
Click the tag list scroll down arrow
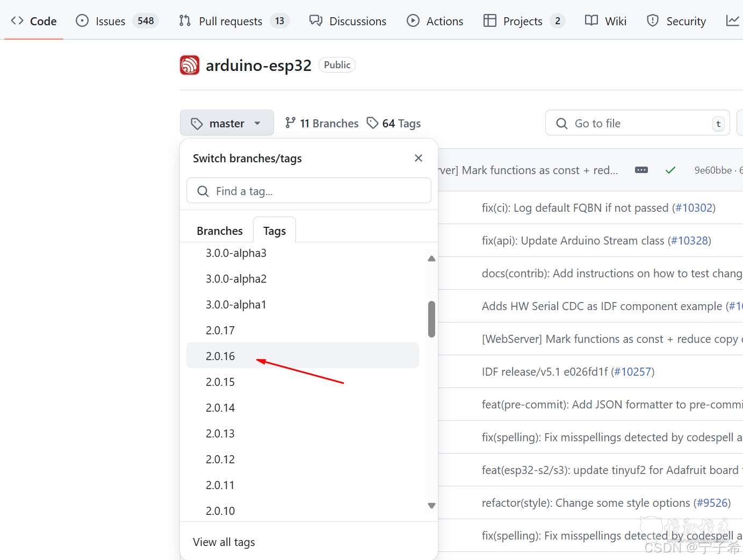[x=431, y=506]
